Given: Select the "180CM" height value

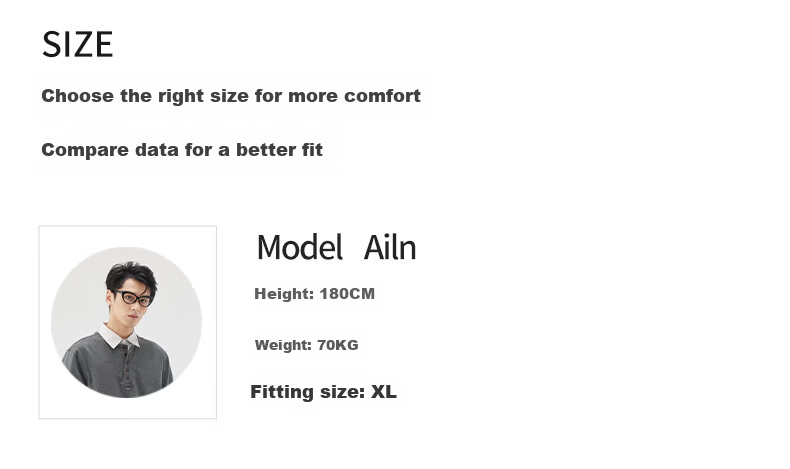Looking at the screenshot, I should click(347, 294).
